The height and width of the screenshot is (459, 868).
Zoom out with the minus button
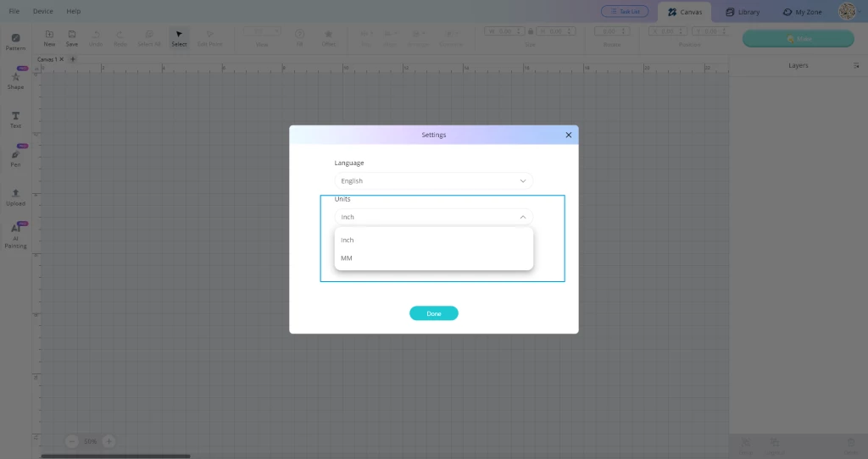[x=72, y=441]
